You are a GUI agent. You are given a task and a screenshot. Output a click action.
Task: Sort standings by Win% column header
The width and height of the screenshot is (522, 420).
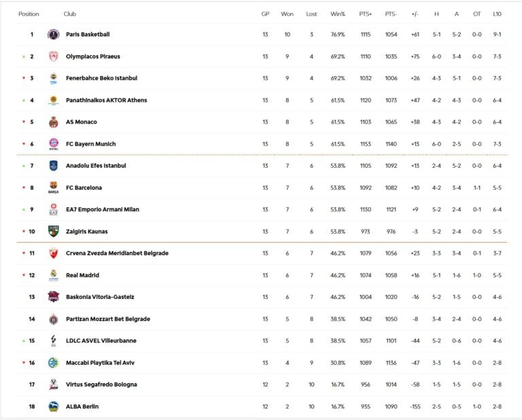pyautogui.click(x=338, y=14)
